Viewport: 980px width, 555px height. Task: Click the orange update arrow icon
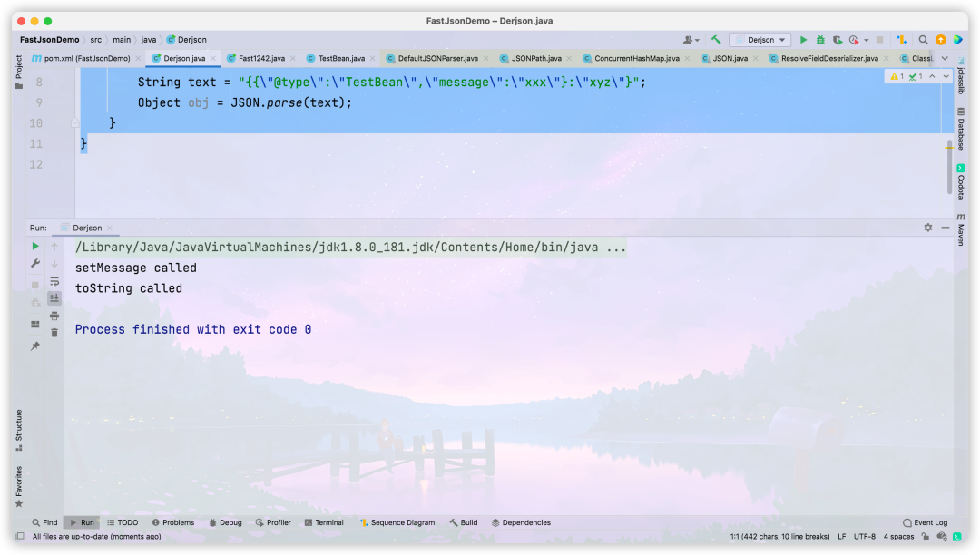941,40
